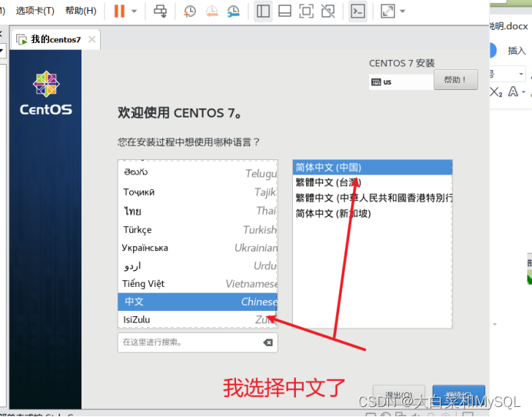Toggle Unity mode icon
The image size is (532, 417).
pos(328,11)
